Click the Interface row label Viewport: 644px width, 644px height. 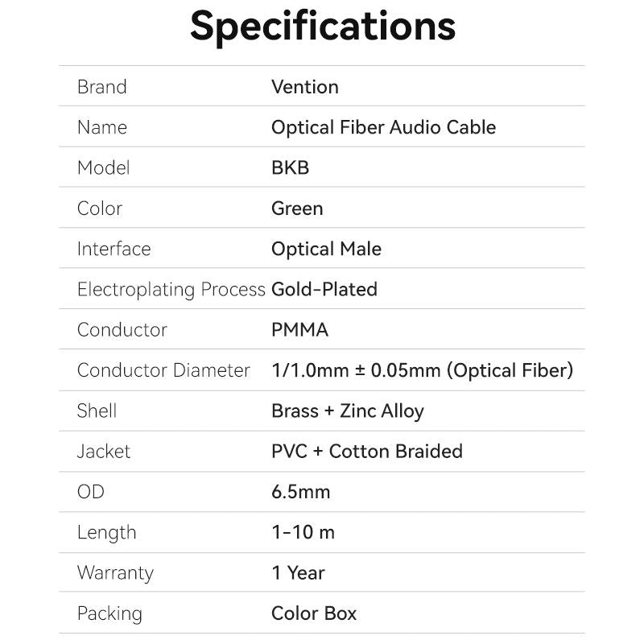[x=114, y=250]
